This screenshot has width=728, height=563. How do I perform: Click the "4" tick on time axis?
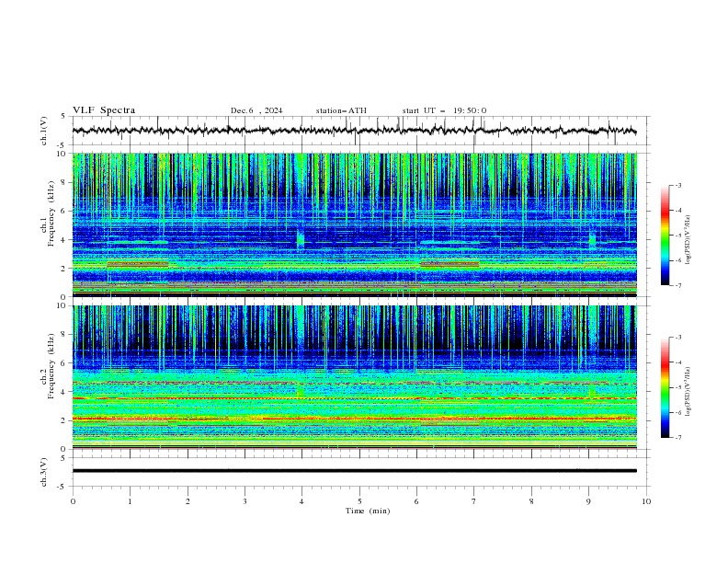301,501
